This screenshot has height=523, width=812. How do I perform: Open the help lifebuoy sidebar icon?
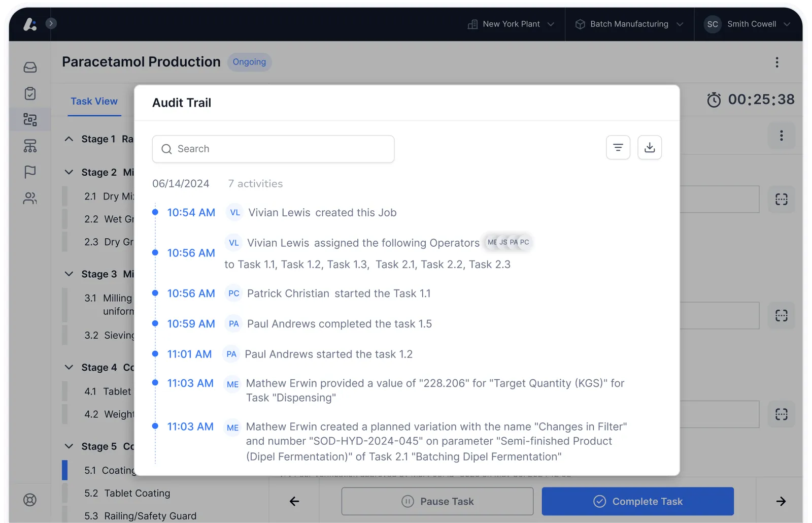pos(30,500)
